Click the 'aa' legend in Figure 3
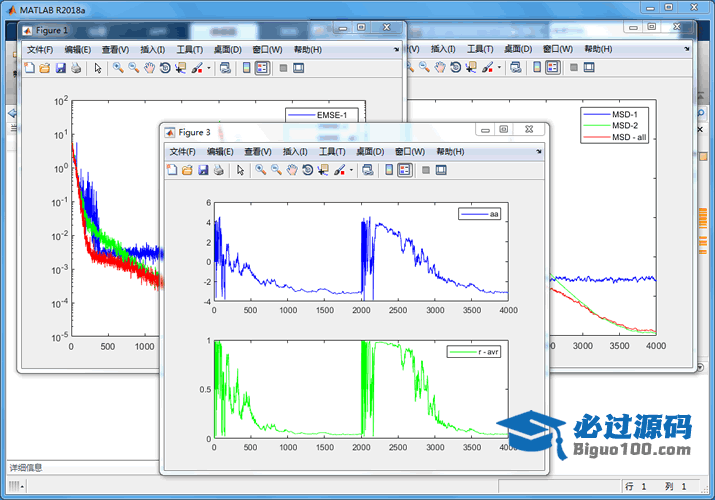 tap(480, 214)
